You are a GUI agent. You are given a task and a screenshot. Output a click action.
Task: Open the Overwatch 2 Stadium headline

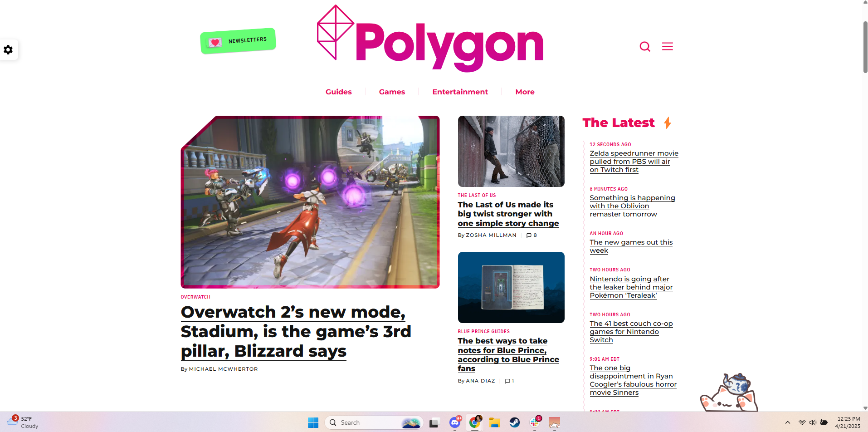tap(295, 331)
